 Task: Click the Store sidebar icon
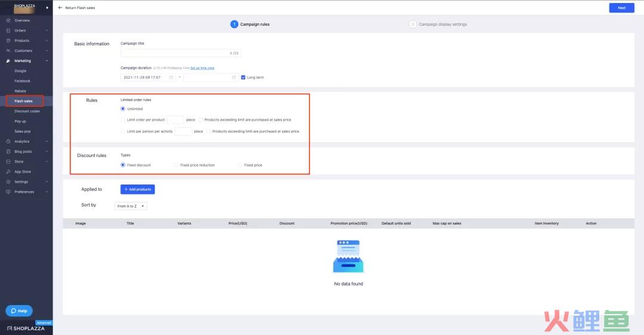point(8,161)
